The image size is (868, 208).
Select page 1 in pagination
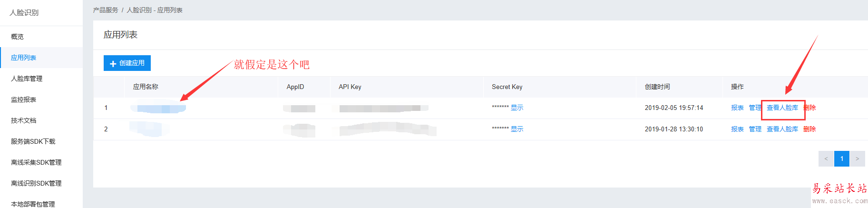[842, 159]
